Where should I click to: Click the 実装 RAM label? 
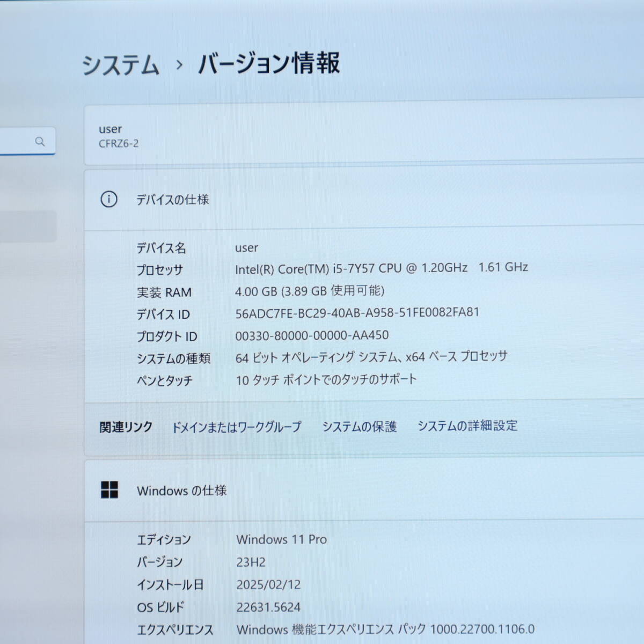pos(164,292)
